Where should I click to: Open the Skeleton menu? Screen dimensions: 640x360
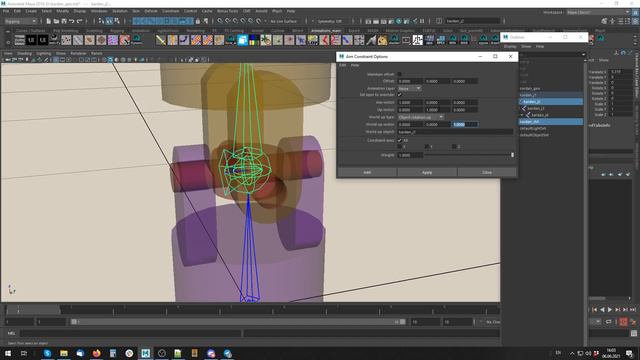[x=119, y=11]
